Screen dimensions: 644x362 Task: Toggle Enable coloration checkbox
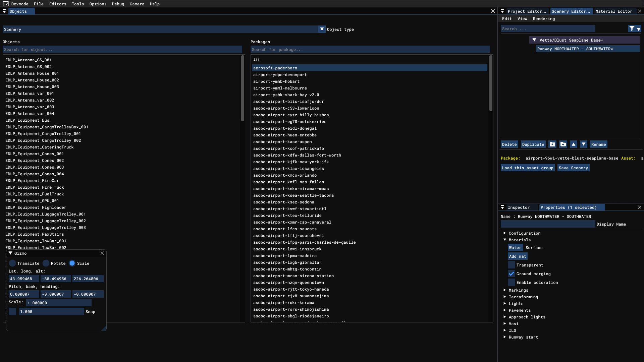pyautogui.click(x=512, y=283)
